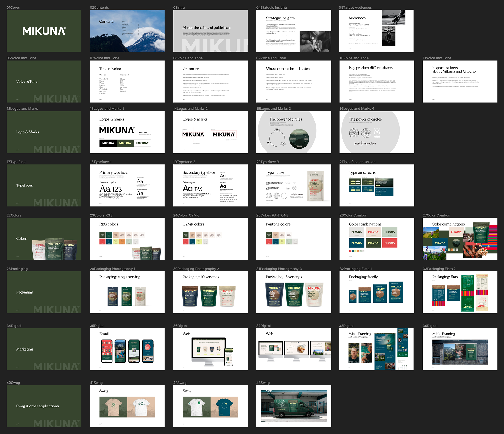Image resolution: width=504 pixels, height=434 pixels.
Task: Open the 'Packaging: 15 servings' artboard
Action: pyautogui.click(x=293, y=292)
